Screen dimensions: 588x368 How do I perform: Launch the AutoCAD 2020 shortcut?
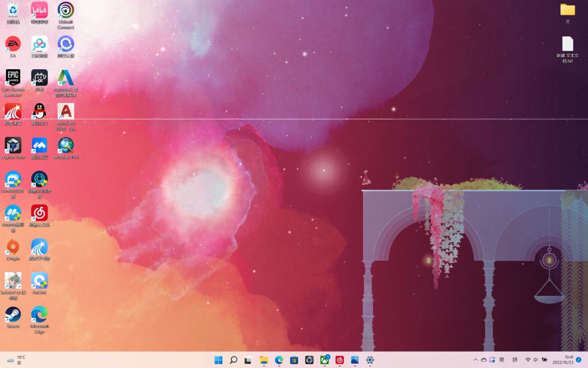[66, 117]
